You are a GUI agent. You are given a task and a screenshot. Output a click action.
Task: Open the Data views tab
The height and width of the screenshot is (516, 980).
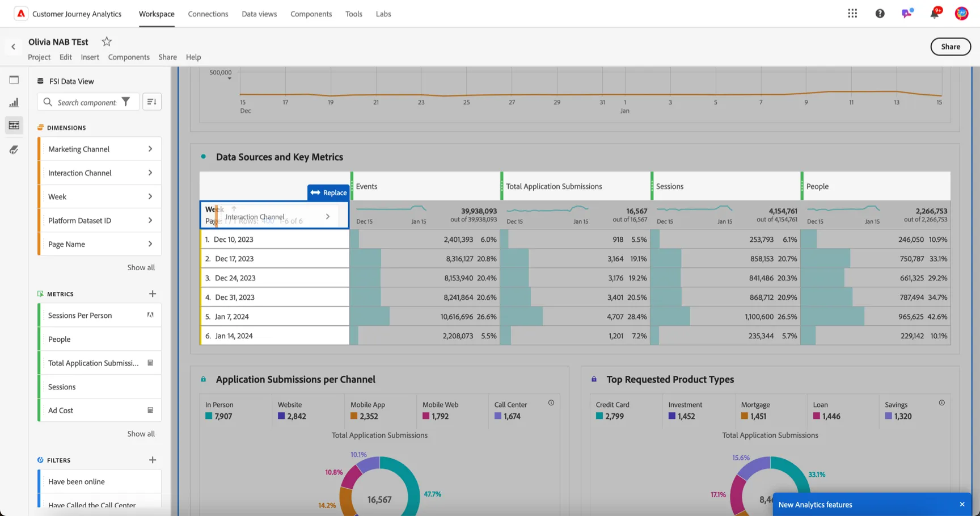[259, 14]
